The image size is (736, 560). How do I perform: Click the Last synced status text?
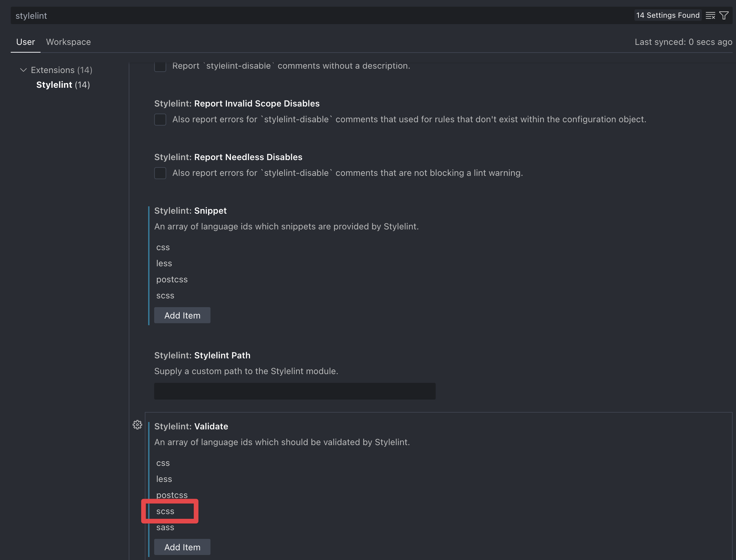point(683,42)
